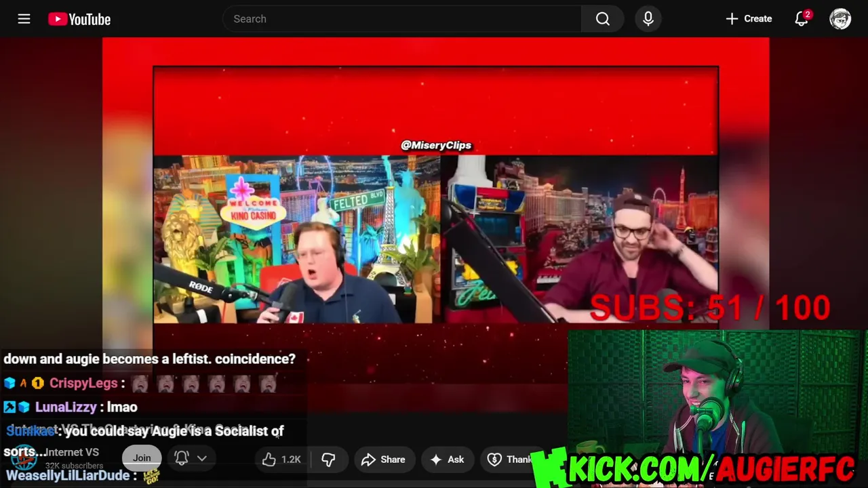This screenshot has width=868, height=488.
Task: Click the Thanks button
Action: tap(510, 460)
